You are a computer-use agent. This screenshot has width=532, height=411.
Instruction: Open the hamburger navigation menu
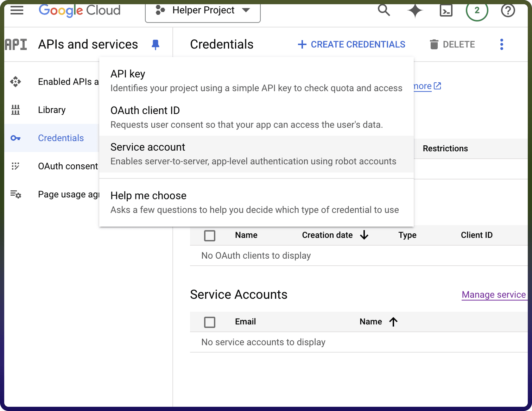[17, 11]
